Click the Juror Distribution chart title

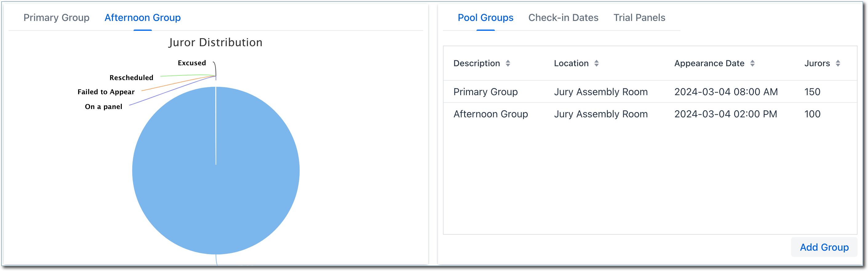click(215, 42)
